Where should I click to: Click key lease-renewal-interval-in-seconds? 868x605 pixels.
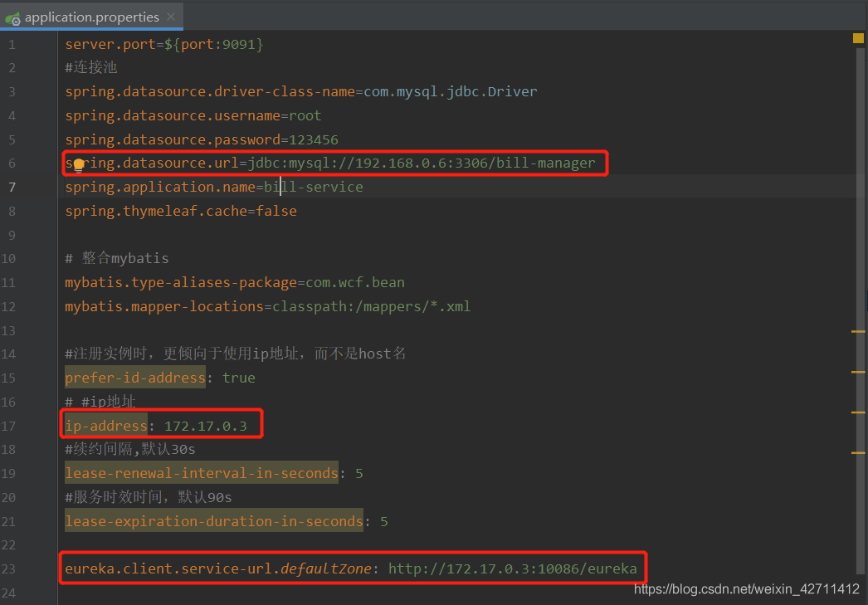(202, 473)
